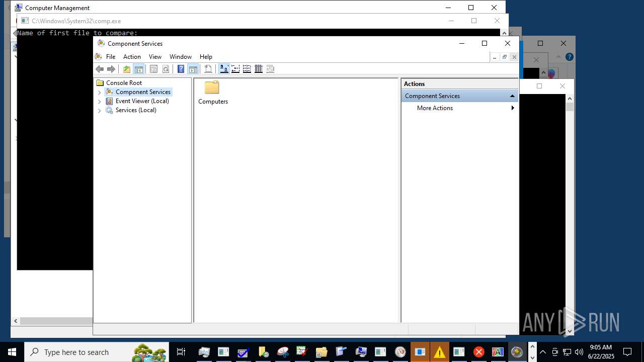Select Component Services tree node
This screenshot has height=362, width=644.
[x=143, y=92]
